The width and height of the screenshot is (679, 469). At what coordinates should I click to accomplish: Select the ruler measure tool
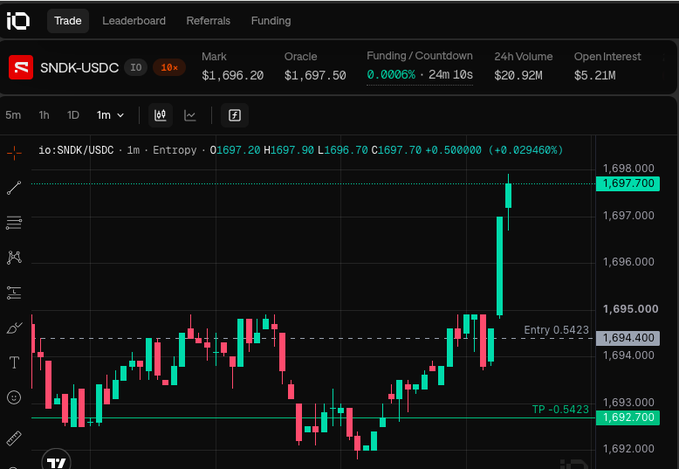[14, 438]
